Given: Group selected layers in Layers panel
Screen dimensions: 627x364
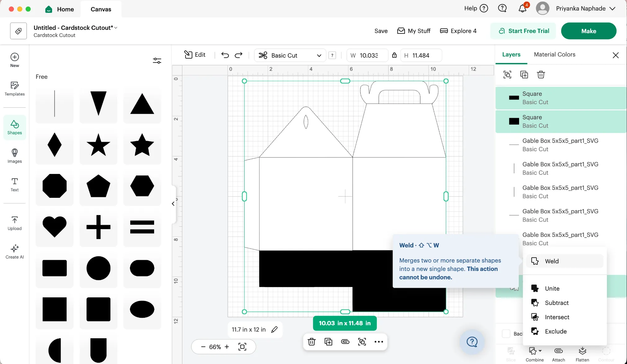Looking at the screenshot, I should 507,74.
